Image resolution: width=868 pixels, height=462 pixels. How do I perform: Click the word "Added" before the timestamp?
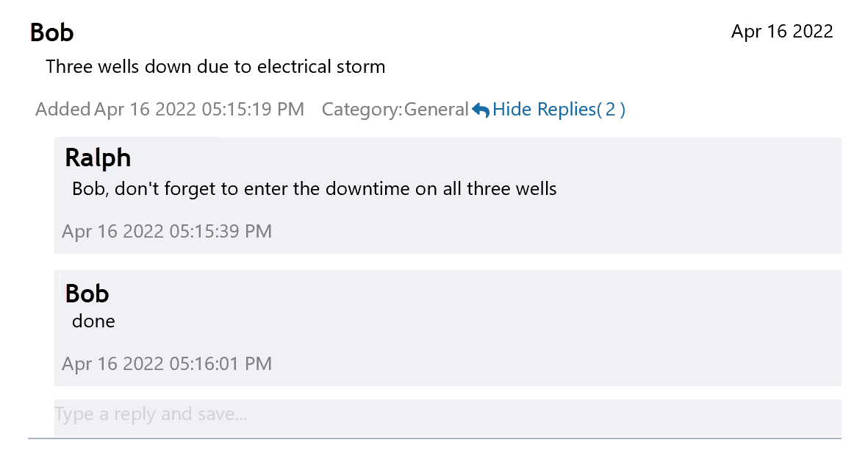[62, 110]
